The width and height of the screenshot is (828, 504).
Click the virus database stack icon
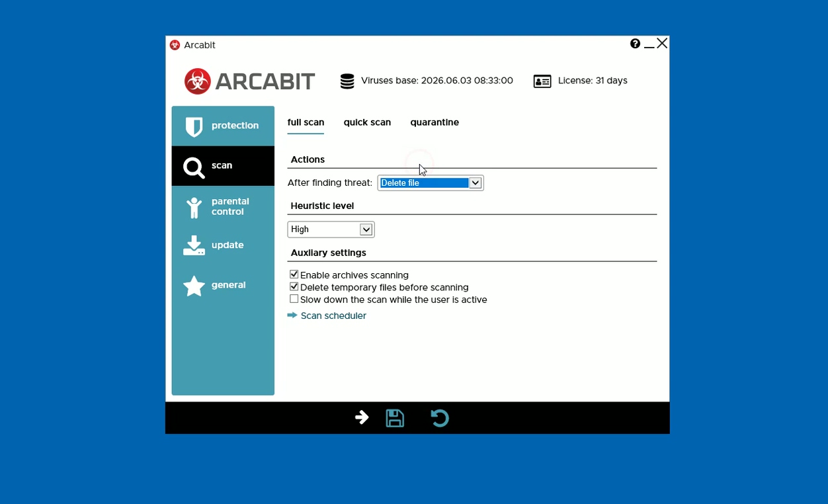tap(347, 81)
